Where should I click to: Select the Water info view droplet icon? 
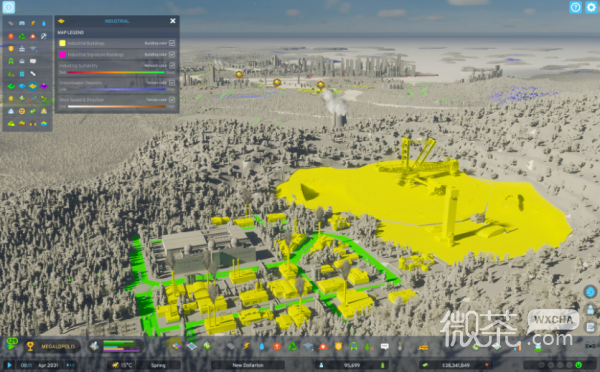pos(44,23)
